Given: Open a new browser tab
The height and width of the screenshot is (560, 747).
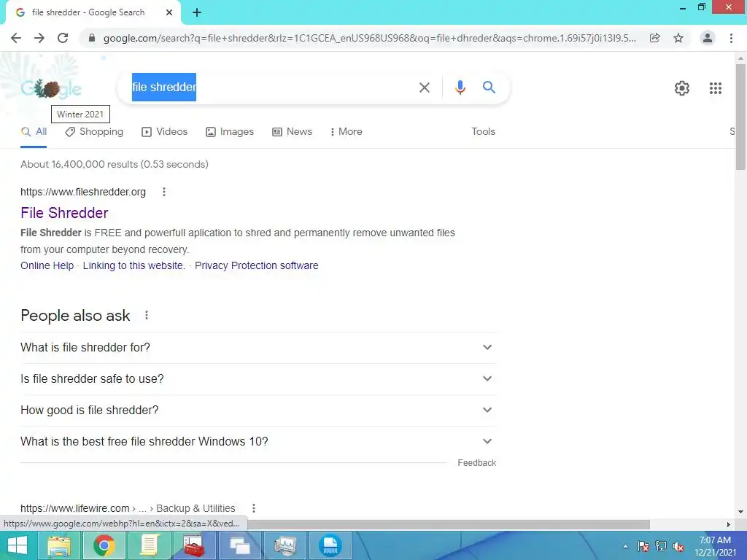Looking at the screenshot, I should coord(197,13).
